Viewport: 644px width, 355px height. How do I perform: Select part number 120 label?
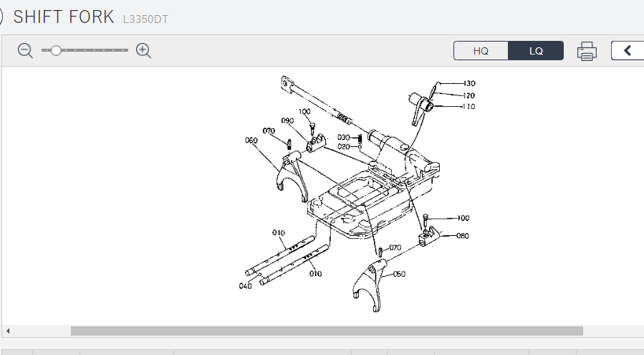(468, 95)
